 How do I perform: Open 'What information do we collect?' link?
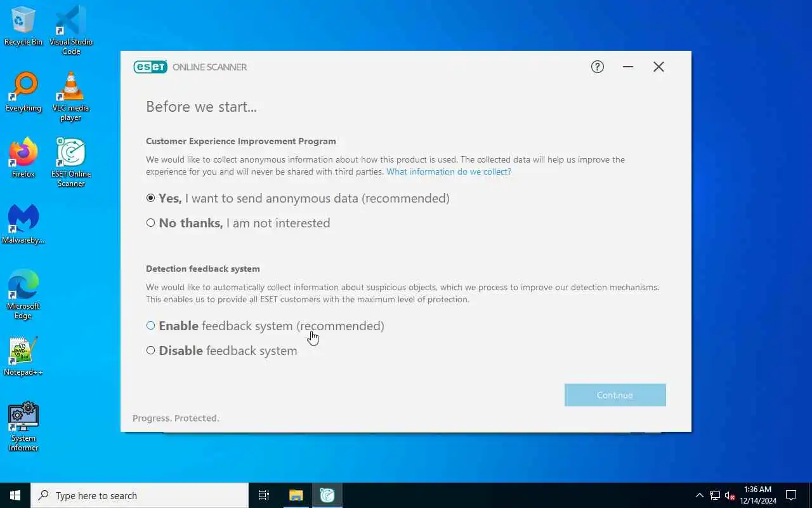click(449, 171)
